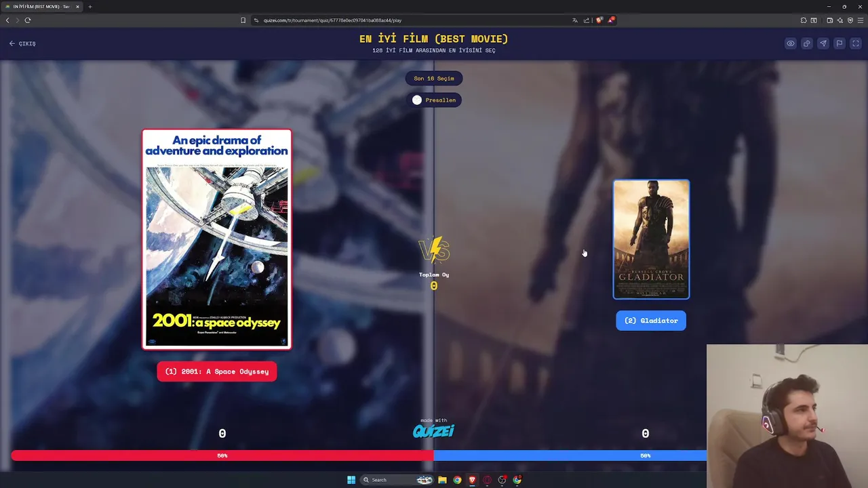
Task: Enter fullscreen with the expand icon
Action: 856,43
